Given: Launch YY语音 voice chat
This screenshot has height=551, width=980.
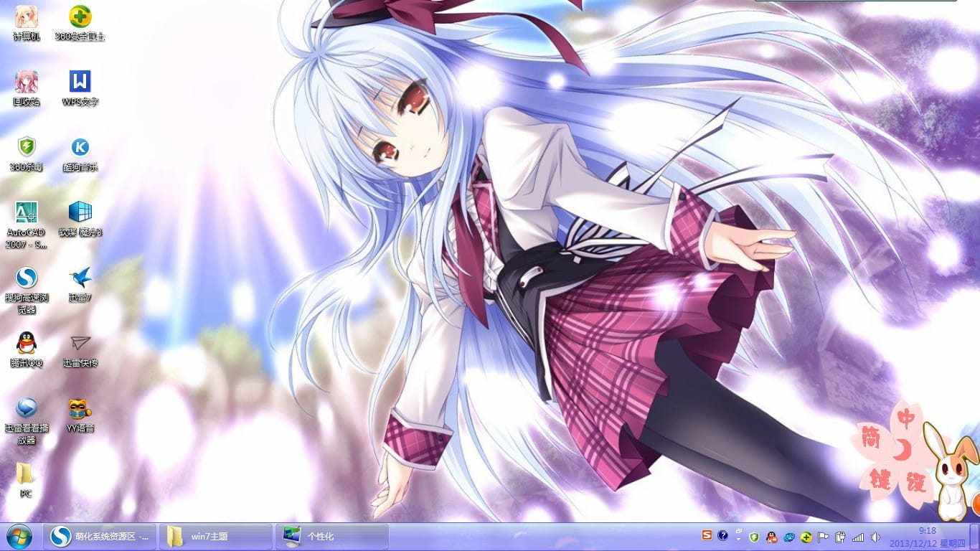Looking at the screenshot, I should coord(80,409).
